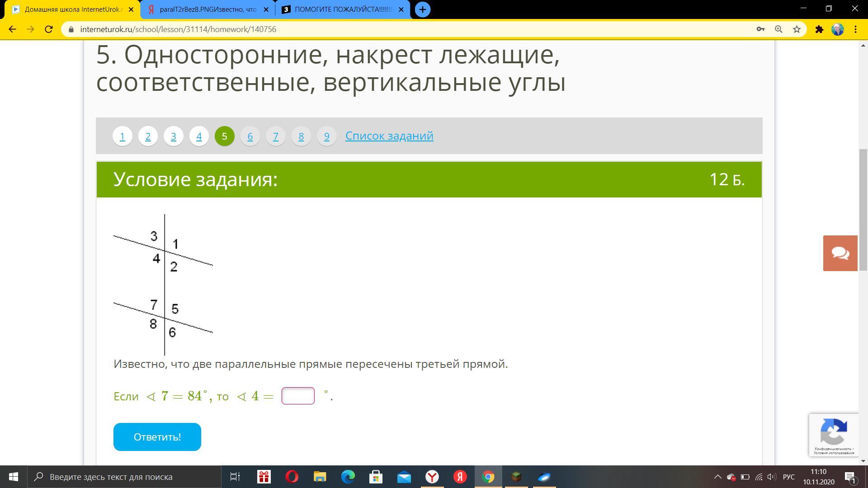Open File Explorer in the taskbar
Screen dimensions: 868x488
click(x=320, y=477)
